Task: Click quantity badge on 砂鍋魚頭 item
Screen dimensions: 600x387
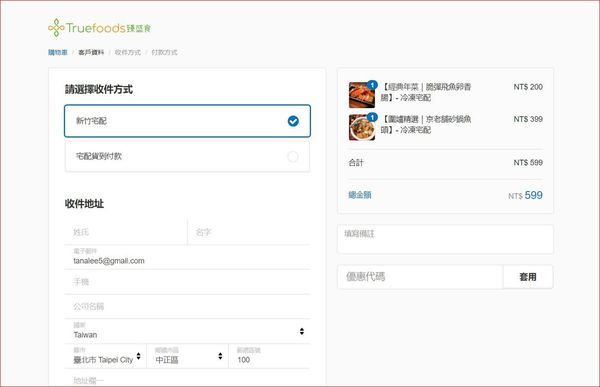Action: click(372, 117)
